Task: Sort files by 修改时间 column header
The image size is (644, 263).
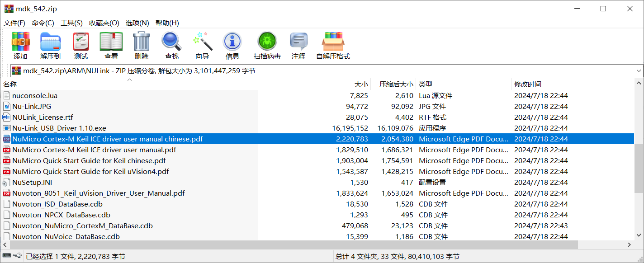Action: tap(573, 84)
